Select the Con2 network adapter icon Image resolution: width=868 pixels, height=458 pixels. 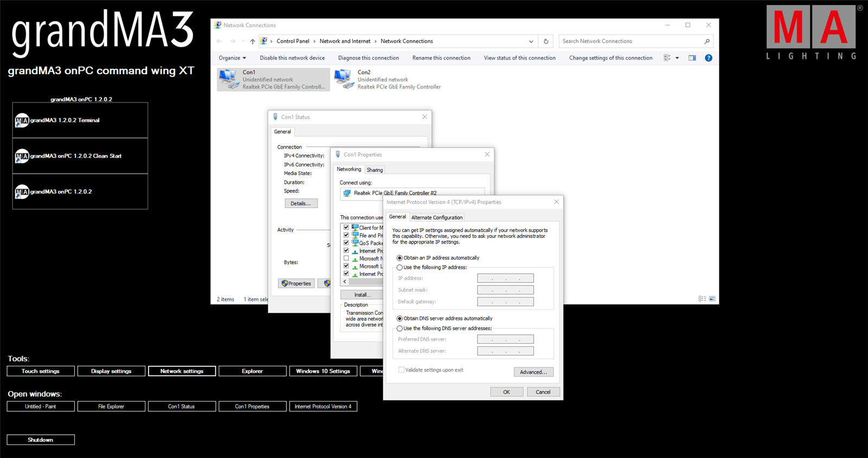(343, 79)
